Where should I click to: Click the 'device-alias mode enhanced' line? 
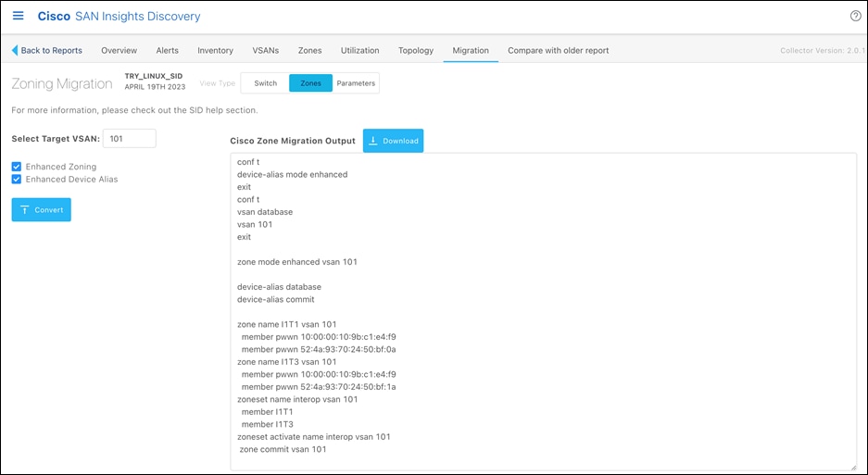[293, 174]
